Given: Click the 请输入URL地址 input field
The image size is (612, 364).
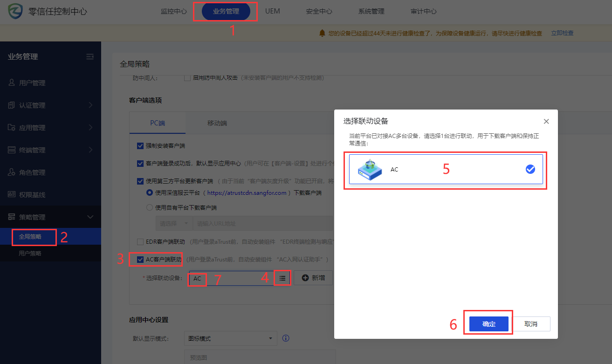Looking at the screenshot, I should click(x=263, y=224).
